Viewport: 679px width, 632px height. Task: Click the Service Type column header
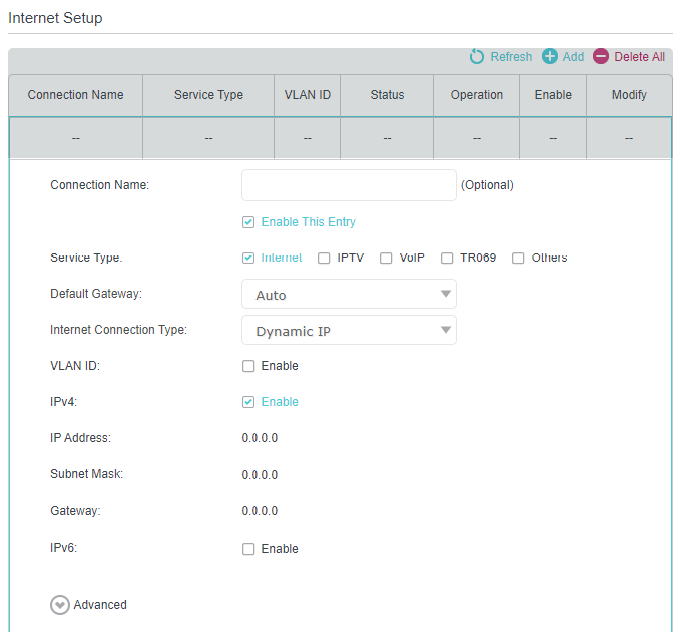[x=208, y=95]
